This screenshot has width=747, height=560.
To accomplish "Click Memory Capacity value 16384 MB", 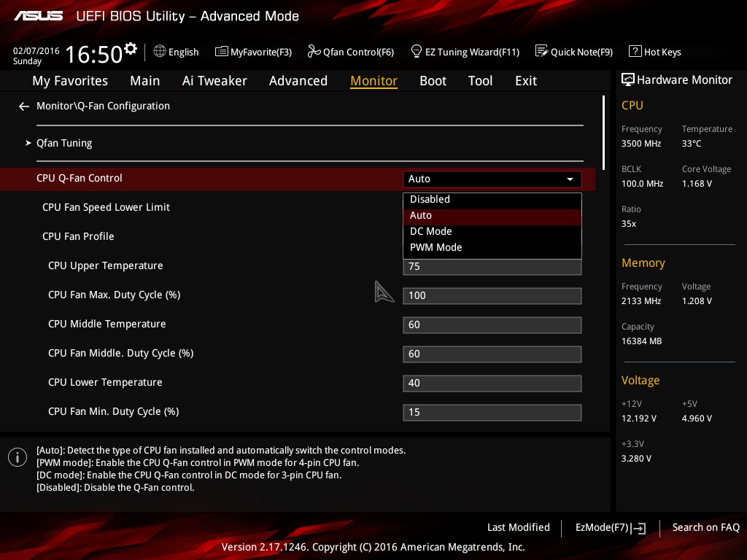I will (x=641, y=341).
